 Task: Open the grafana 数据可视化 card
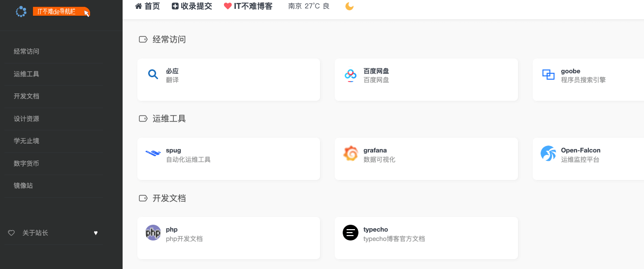pos(426,159)
